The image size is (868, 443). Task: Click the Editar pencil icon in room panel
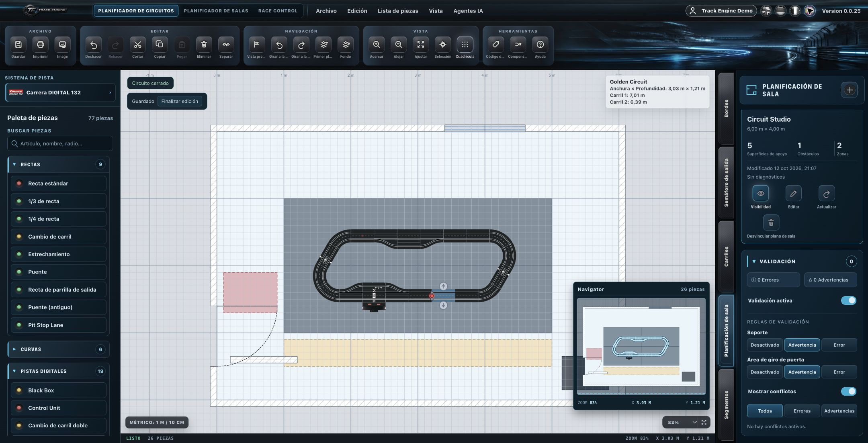pos(793,194)
